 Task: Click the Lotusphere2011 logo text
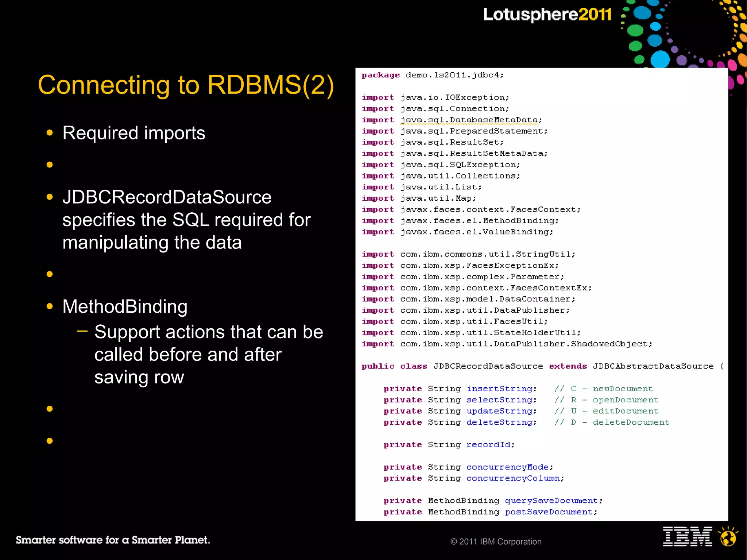(547, 15)
